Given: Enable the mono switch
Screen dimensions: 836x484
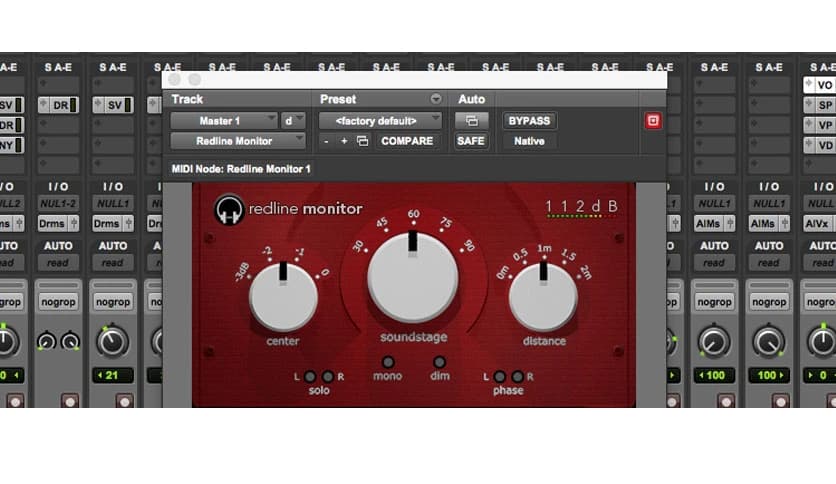Looking at the screenshot, I should (x=388, y=362).
